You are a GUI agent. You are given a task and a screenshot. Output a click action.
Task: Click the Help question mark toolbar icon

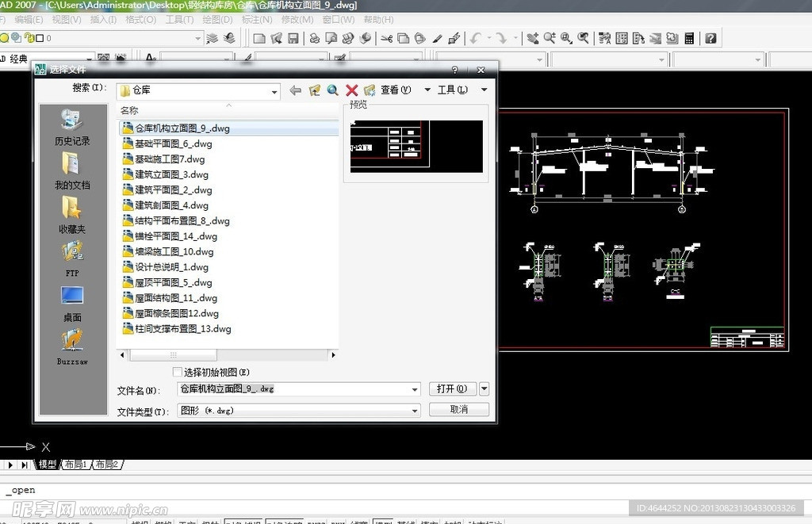pos(710,38)
